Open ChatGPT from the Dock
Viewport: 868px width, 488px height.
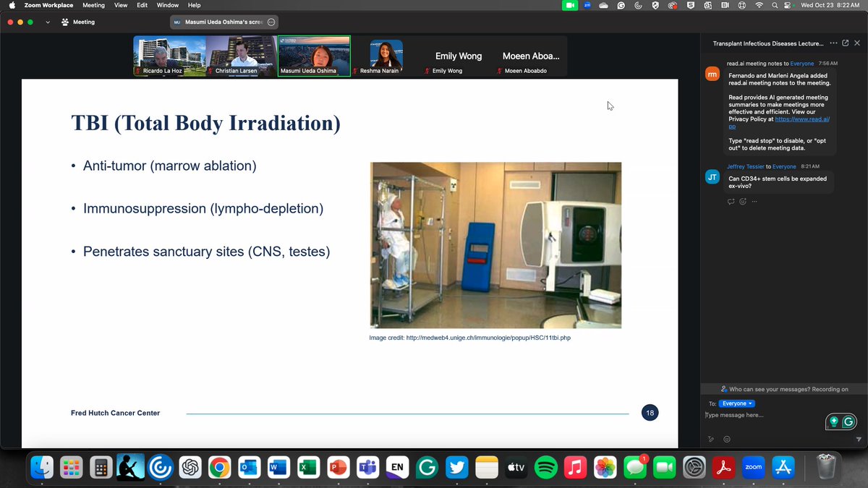[x=190, y=468]
